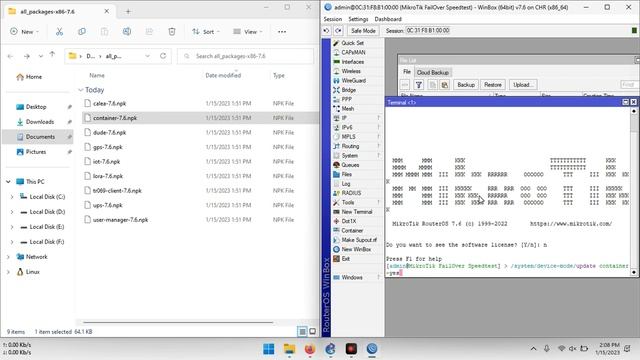Screen dimensions: 640x360
Task: Collapse This PC tree node
Action: coord(9,182)
